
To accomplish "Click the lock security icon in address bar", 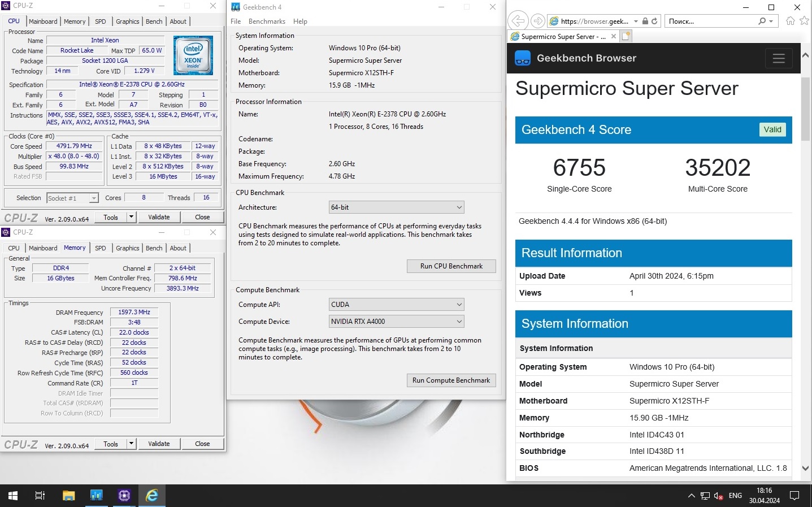I will pos(645,21).
